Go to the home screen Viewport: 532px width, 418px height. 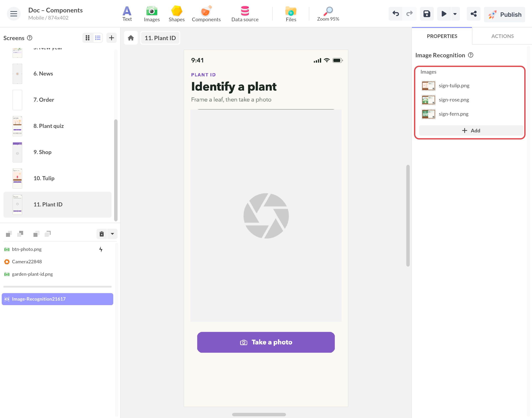tap(131, 38)
